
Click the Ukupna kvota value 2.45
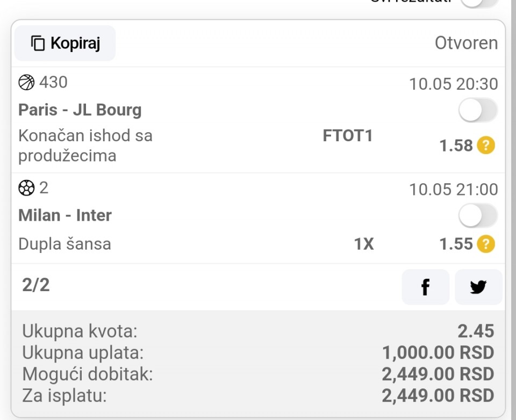tap(476, 331)
